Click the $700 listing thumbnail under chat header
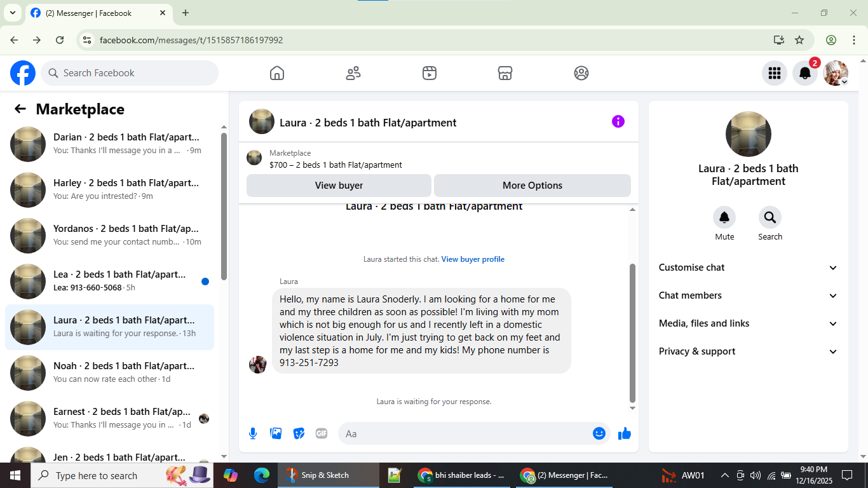The image size is (868, 488). click(254, 158)
